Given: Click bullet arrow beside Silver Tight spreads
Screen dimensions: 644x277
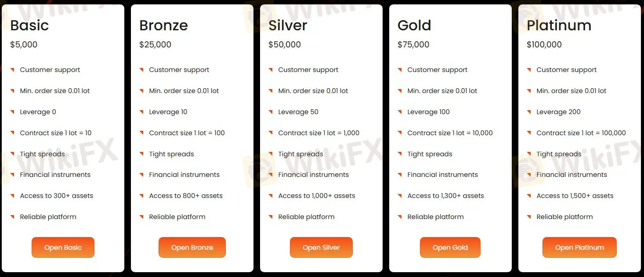Looking at the screenshot, I should click(x=271, y=154).
